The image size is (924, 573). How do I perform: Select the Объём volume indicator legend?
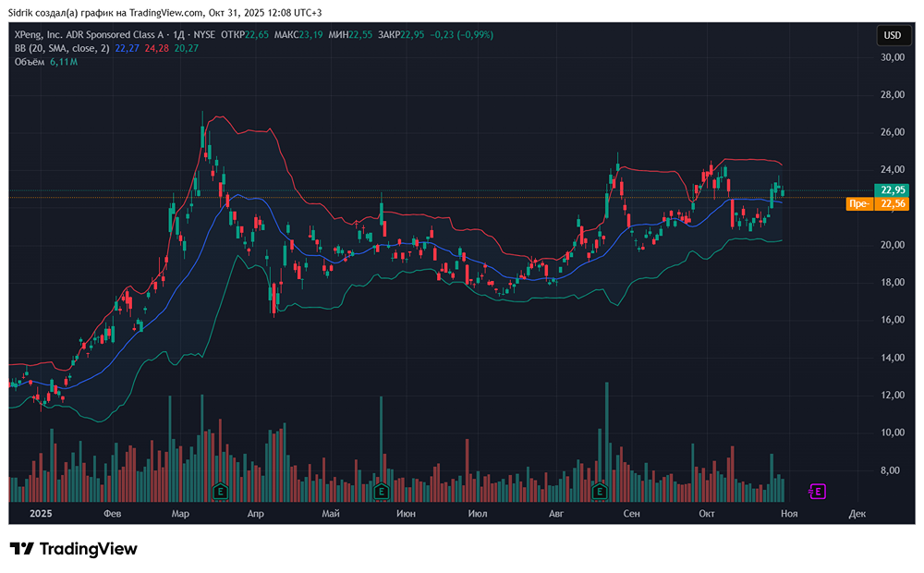pyautogui.click(x=30, y=62)
